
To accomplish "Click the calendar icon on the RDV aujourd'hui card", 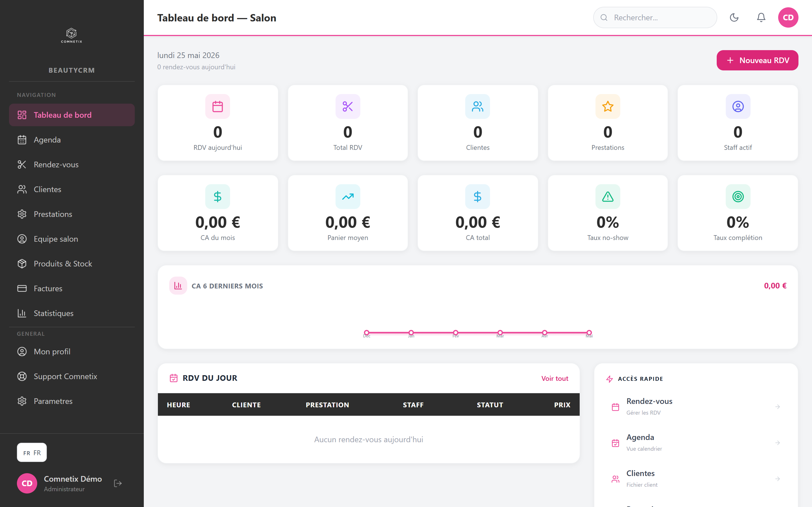I will point(217,107).
